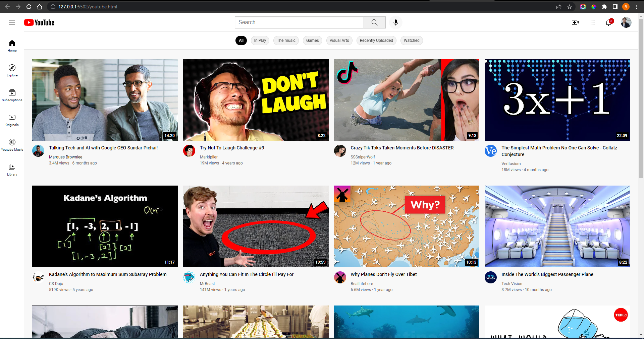Open Crazy Tik Toks DISASTER video title
Viewport: 644px width, 339px height.
pos(402,148)
